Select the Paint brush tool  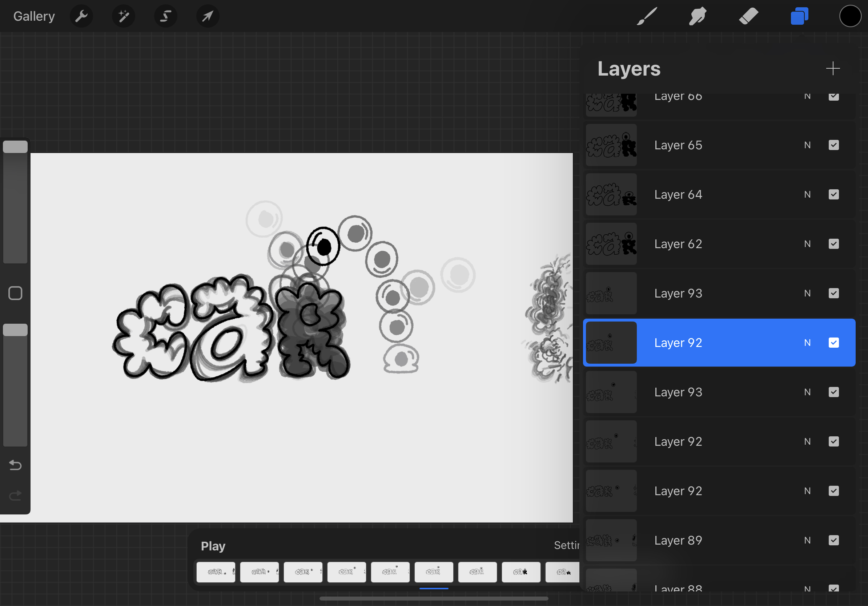point(647,16)
